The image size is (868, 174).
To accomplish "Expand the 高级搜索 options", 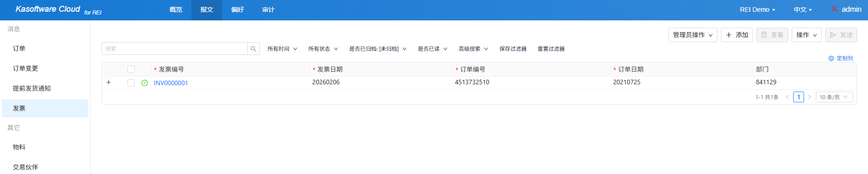I will [473, 48].
